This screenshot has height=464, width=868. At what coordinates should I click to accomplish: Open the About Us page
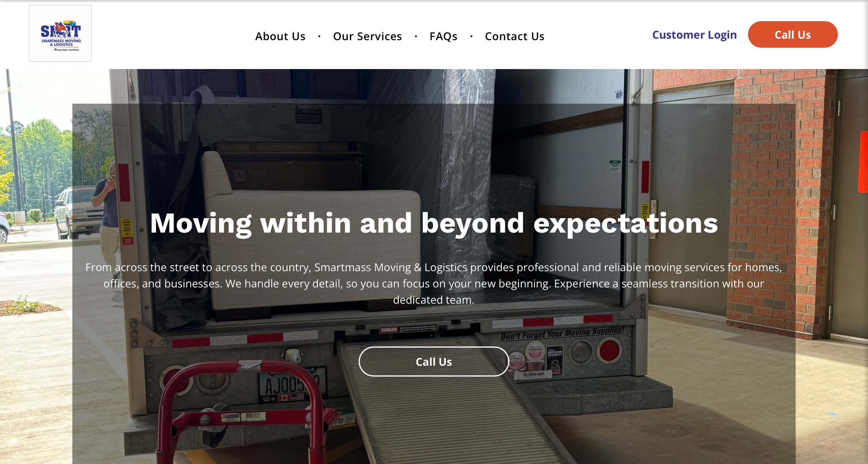point(280,36)
